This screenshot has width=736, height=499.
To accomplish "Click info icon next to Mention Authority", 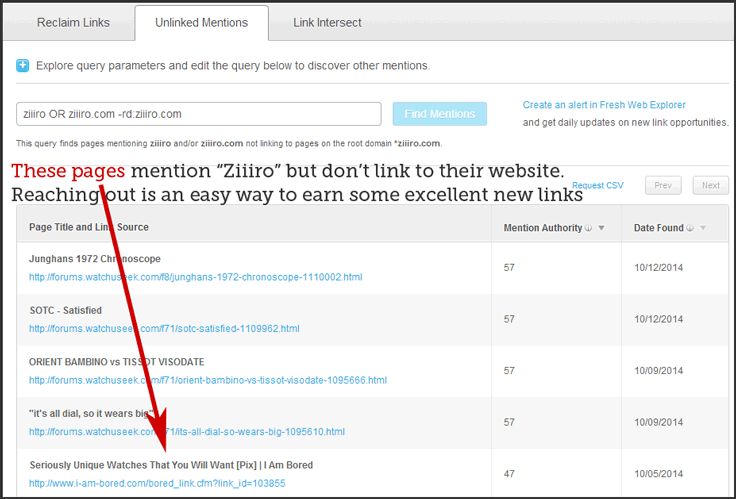I will click(589, 228).
